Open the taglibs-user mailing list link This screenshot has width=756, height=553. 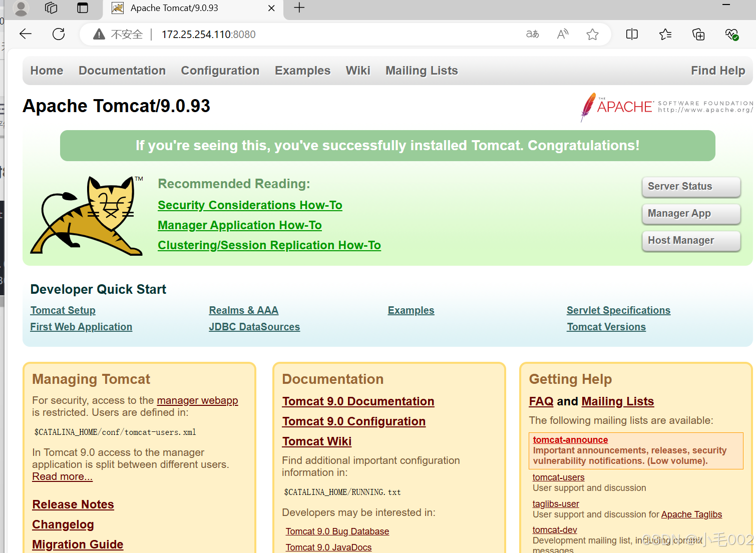556,504
